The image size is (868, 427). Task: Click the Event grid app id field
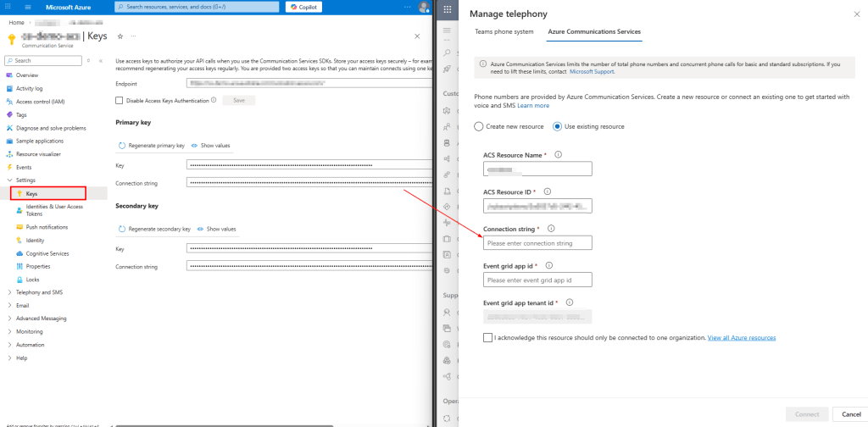(x=537, y=280)
